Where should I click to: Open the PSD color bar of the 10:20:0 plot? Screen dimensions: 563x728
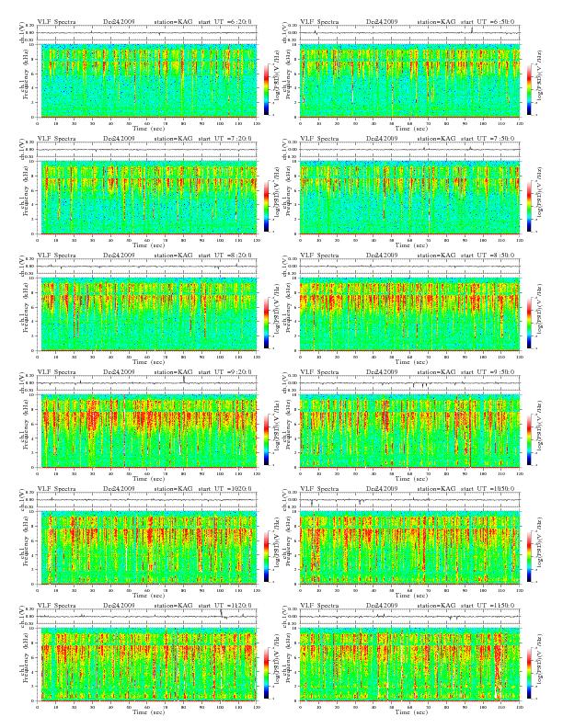266,556
